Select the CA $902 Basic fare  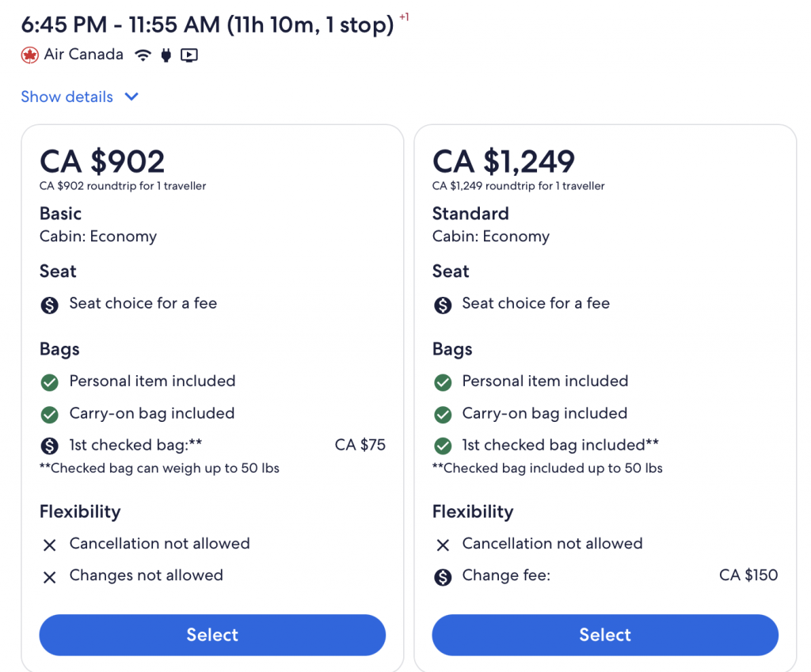(x=212, y=635)
